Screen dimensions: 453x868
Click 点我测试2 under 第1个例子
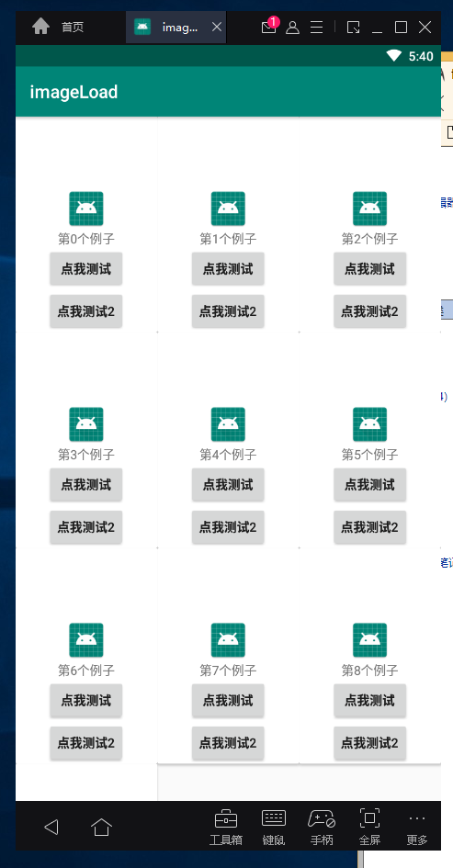[x=228, y=311]
